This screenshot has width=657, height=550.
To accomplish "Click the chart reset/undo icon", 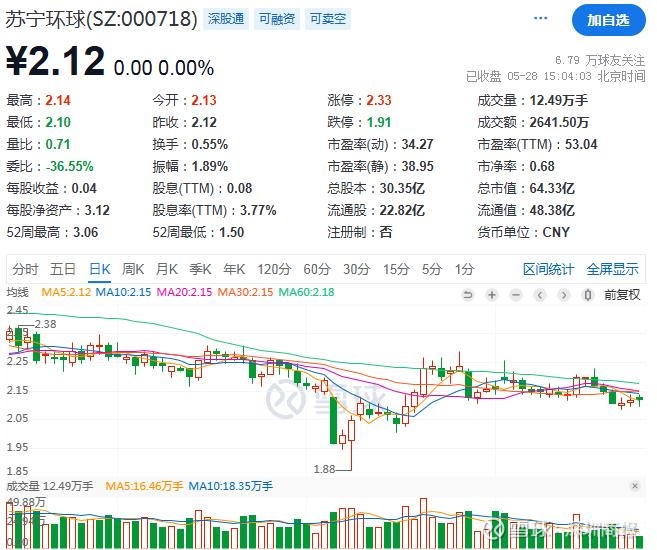I will click(468, 295).
